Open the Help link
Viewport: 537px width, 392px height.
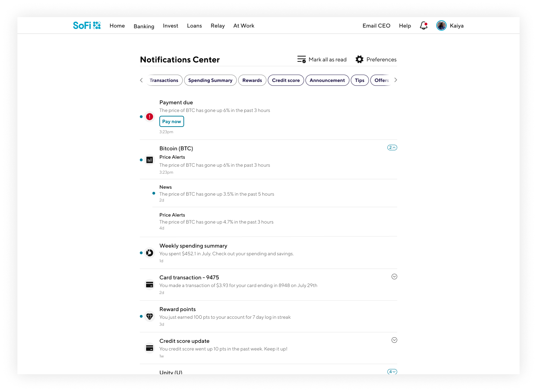pos(405,26)
